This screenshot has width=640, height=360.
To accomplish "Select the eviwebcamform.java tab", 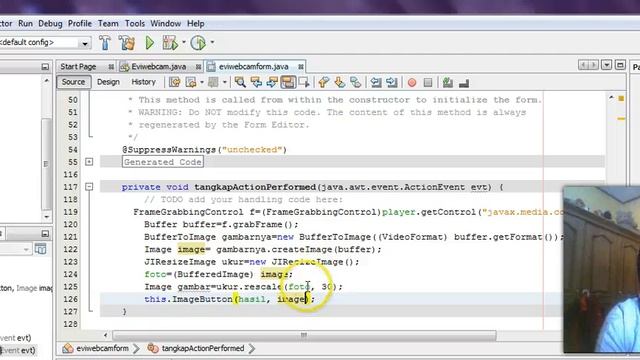I will [253, 67].
